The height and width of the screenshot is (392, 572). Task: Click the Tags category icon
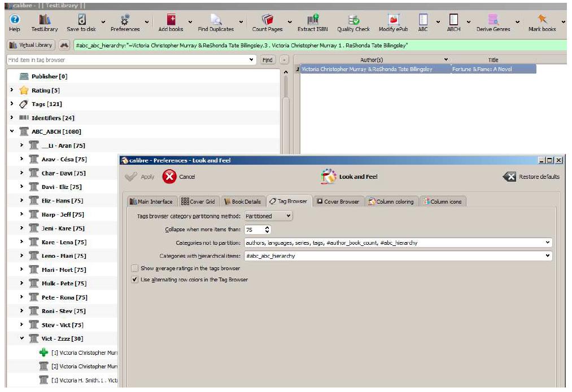(x=24, y=104)
